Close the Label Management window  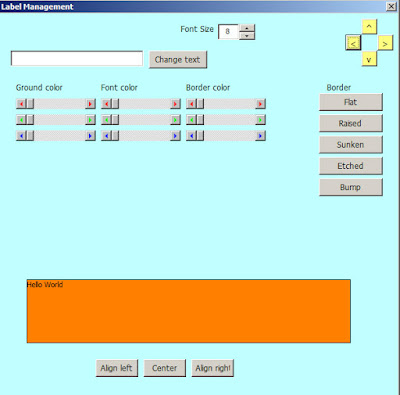click(391, 6)
